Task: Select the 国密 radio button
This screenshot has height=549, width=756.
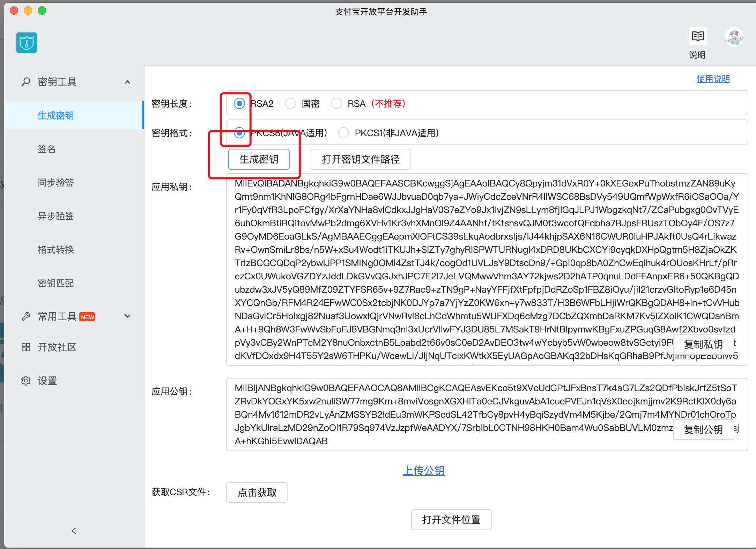Action: [x=290, y=104]
